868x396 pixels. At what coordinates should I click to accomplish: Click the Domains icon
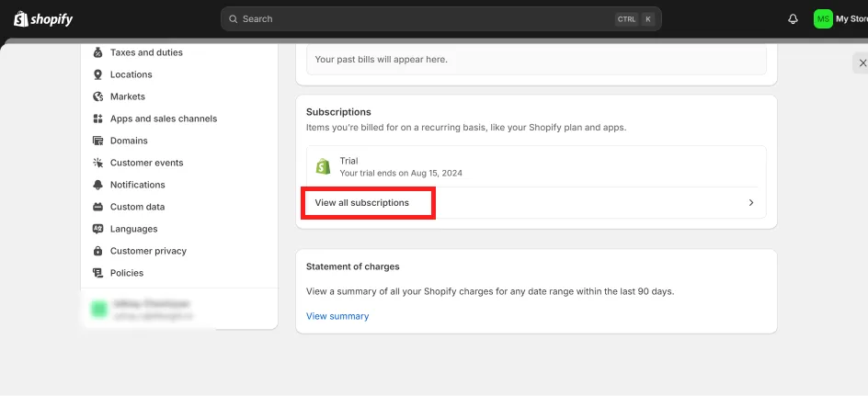click(98, 141)
